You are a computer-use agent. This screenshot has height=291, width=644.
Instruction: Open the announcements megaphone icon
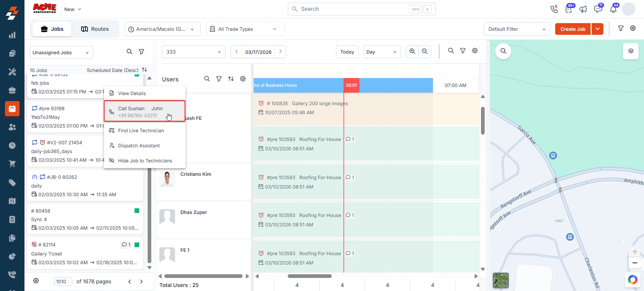(x=583, y=9)
